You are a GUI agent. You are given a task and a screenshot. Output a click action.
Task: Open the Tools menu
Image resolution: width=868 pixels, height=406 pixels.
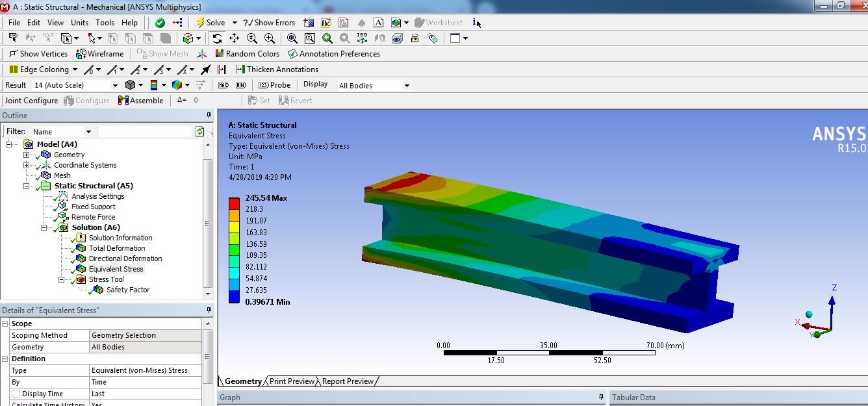(x=105, y=22)
